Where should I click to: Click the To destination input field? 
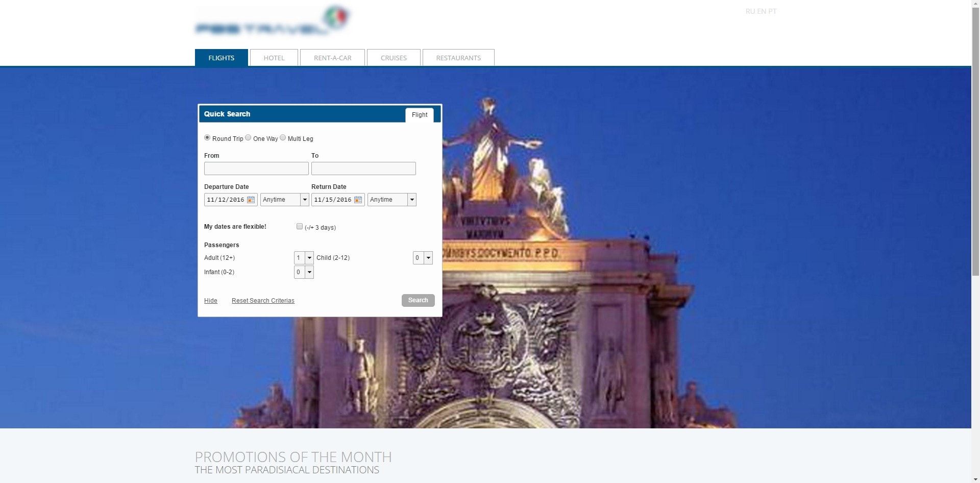point(363,168)
